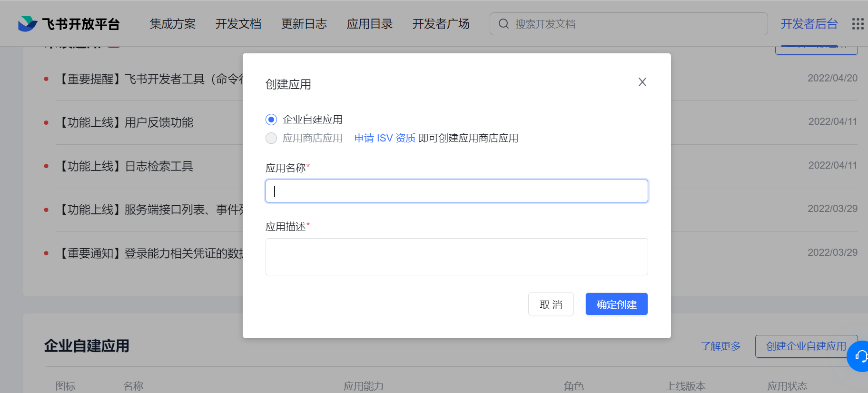This screenshot has width=868, height=393.
Task: Click the search magnifier icon
Action: click(503, 24)
